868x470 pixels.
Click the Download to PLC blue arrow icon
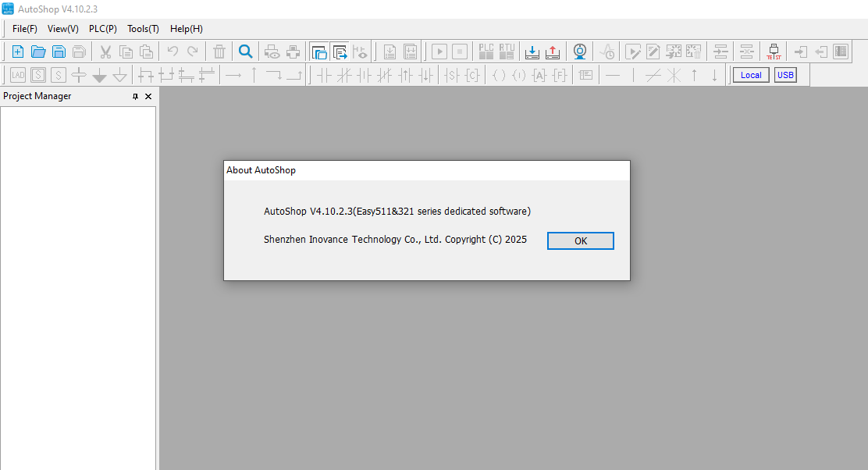[532, 52]
